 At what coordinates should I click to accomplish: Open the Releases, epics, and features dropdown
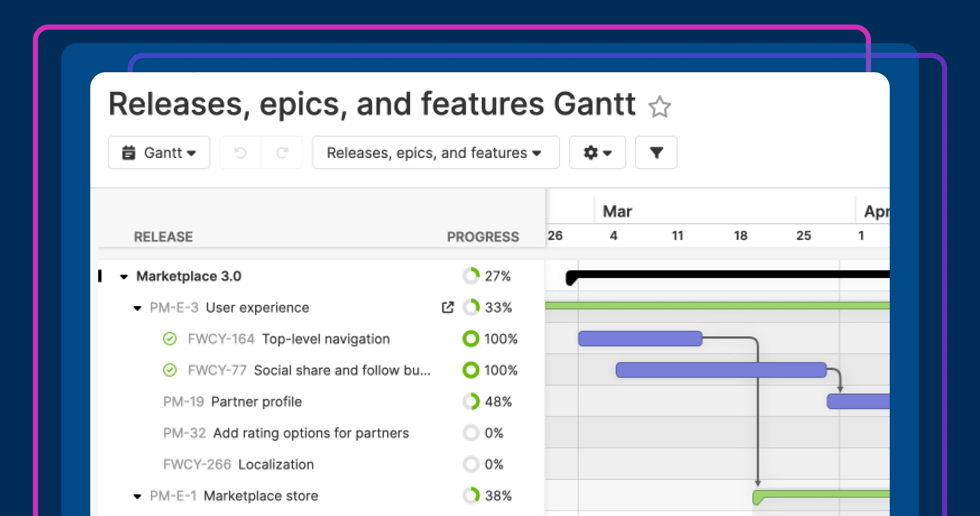pyautogui.click(x=435, y=153)
